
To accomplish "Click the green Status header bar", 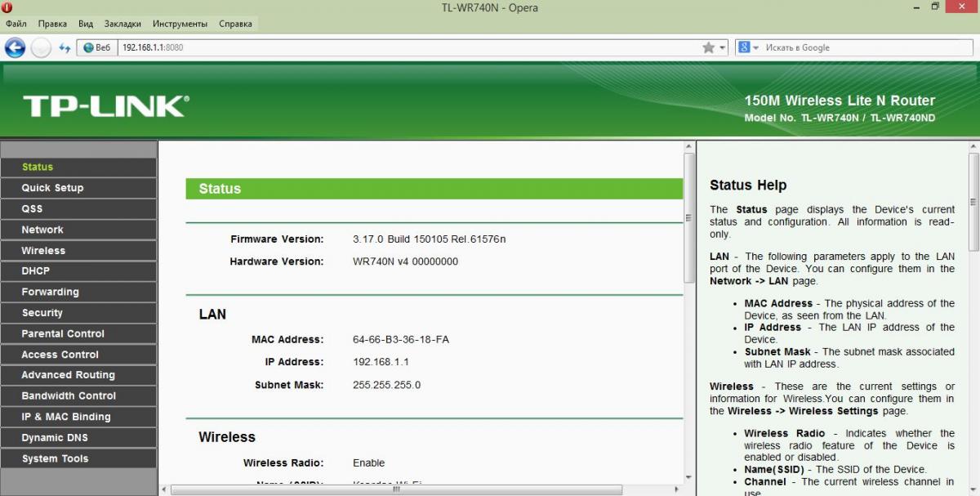I will point(434,189).
